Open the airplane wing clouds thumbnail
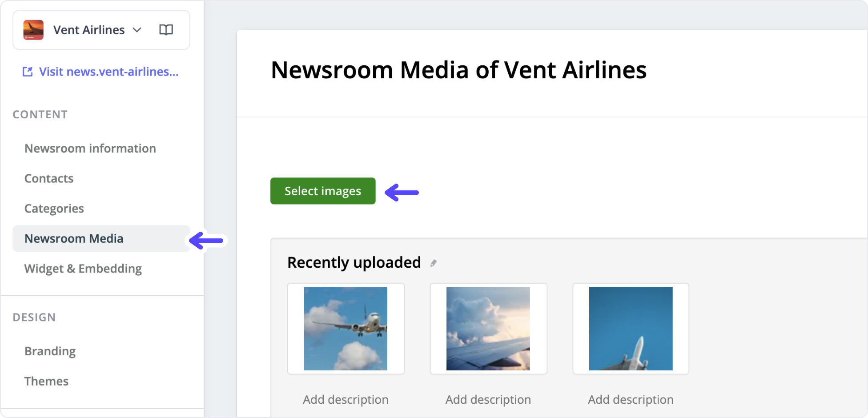This screenshot has height=418, width=868. [x=488, y=329]
